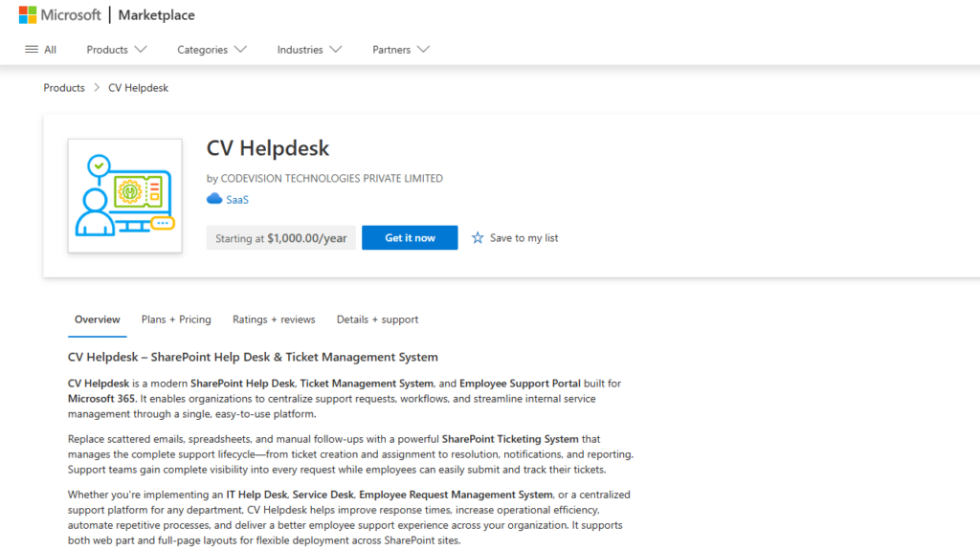Open the All hamburger menu
This screenshot has width=980, height=550.
coord(40,50)
